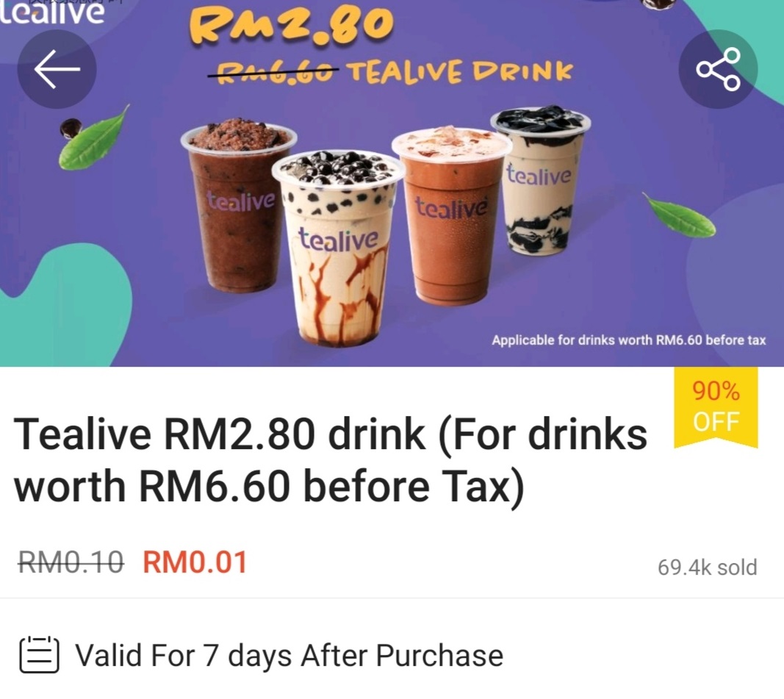Click the orange Thai tea cup
The width and height of the screenshot is (784, 699).
(451, 215)
